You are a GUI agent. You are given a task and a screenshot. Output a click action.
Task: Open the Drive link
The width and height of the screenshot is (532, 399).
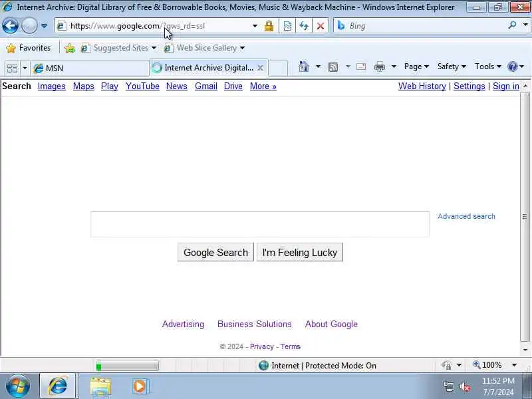(233, 86)
